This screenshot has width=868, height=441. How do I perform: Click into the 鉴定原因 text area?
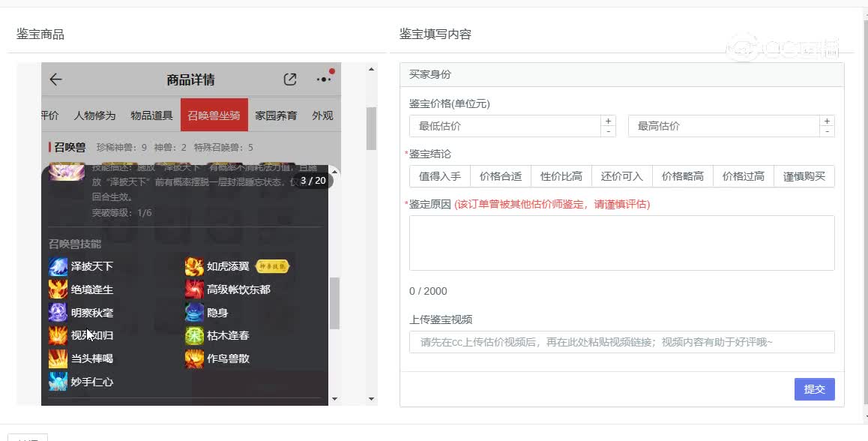pos(621,243)
